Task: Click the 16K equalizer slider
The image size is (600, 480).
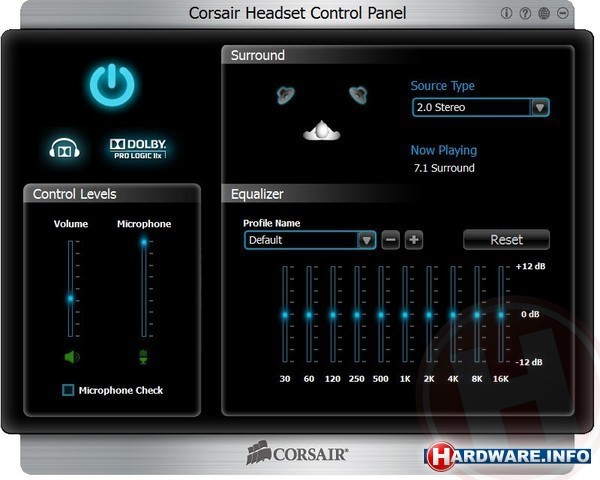Action: tap(501, 315)
